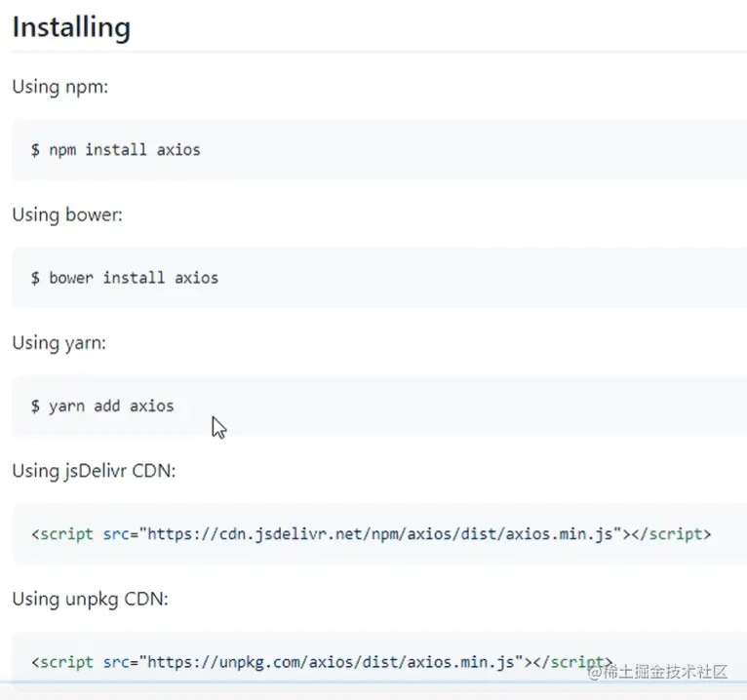Click the Installing section heading

point(71,27)
